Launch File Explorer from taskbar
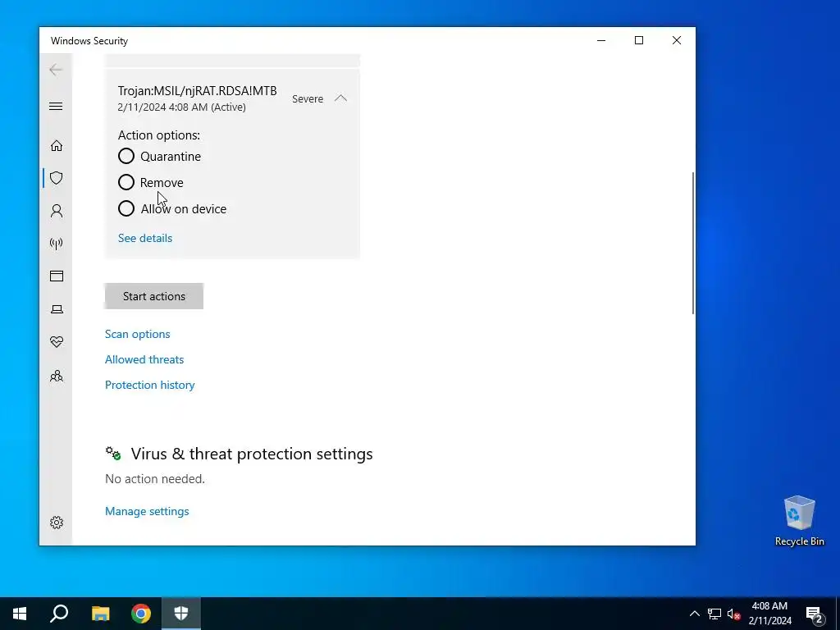This screenshot has width=840, height=630. click(100, 614)
